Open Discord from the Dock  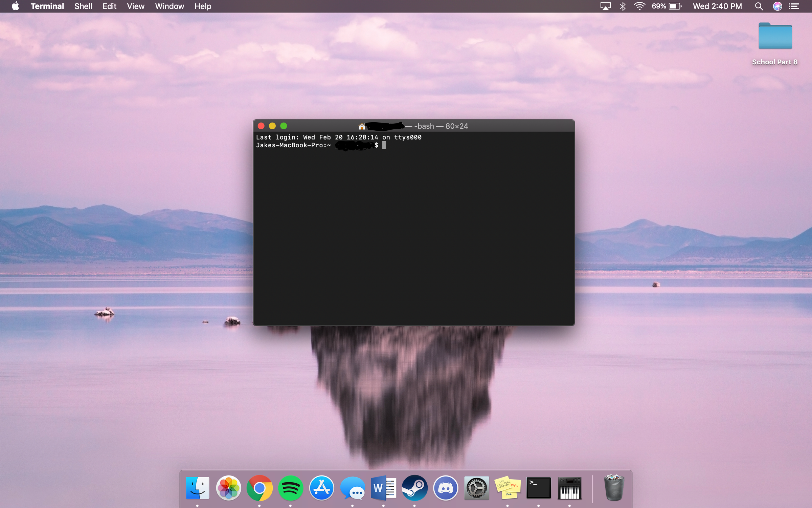(x=446, y=488)
